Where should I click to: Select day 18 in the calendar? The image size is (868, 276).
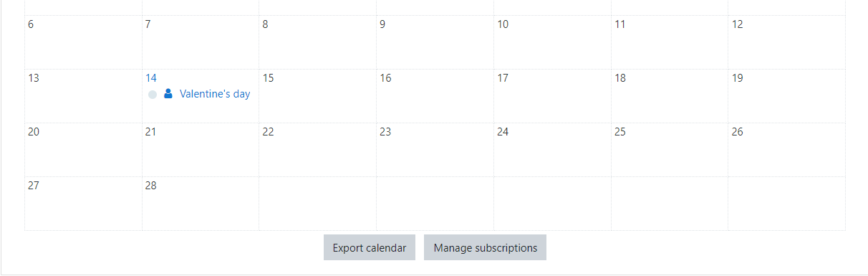tap(670, 96)
